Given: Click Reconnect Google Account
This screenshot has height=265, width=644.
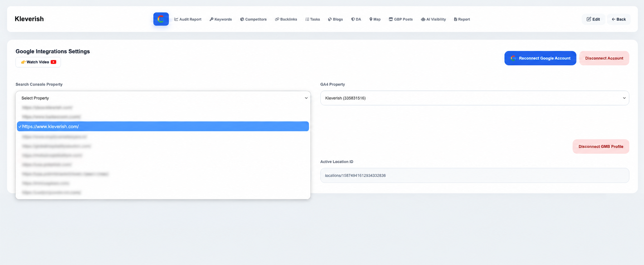Looking at the screenshot, I should point(540,58).
